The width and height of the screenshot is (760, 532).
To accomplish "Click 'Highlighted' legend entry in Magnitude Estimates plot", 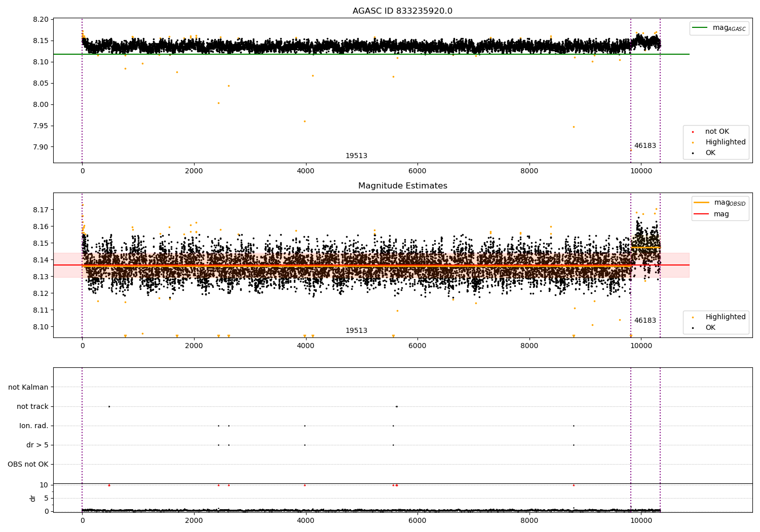I will tap(725, 317).
